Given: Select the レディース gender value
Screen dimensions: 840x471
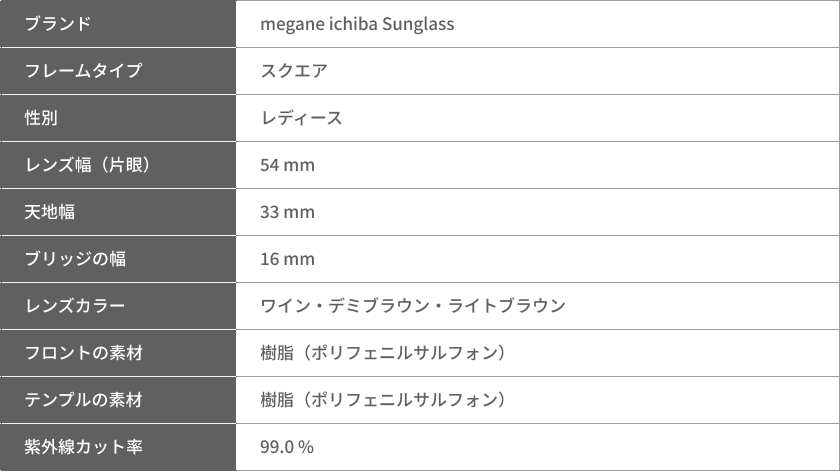Looking at the screenshot, I should (301, 118).
